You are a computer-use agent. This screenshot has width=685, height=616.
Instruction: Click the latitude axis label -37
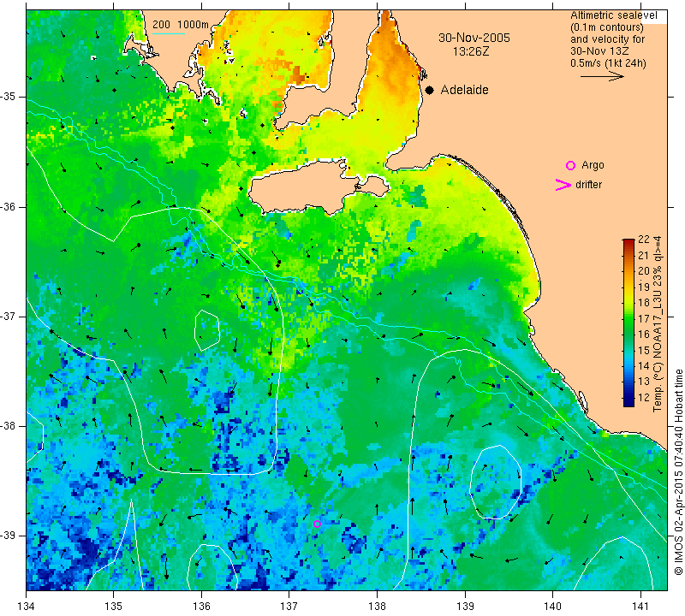tap(9, 316)
